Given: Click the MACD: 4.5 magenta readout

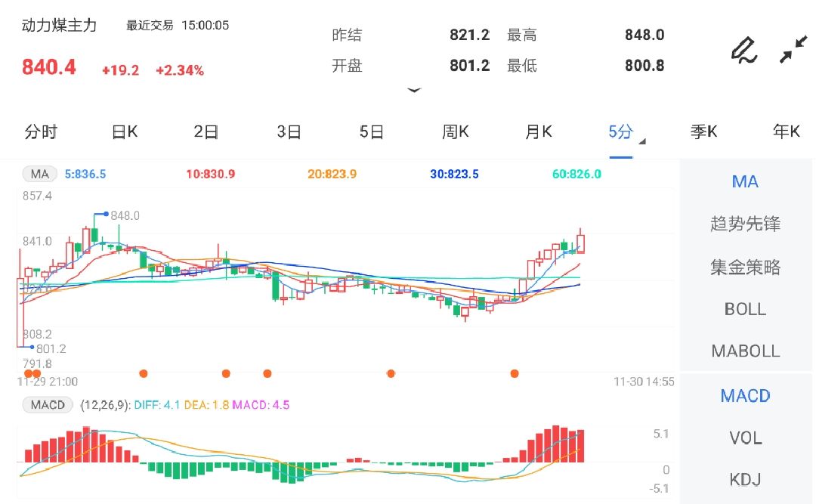Looking at the screenshot, I should [261, 404].
